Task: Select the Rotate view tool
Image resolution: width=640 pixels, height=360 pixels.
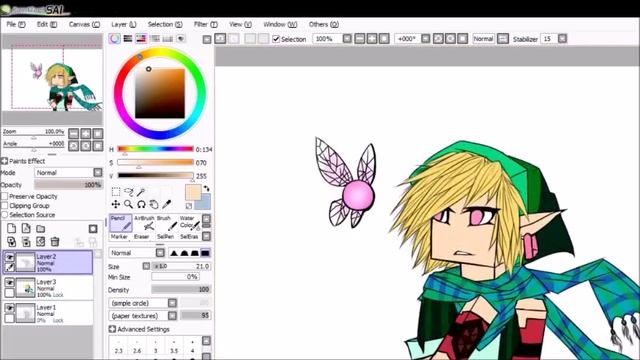Action: (141, 204)
